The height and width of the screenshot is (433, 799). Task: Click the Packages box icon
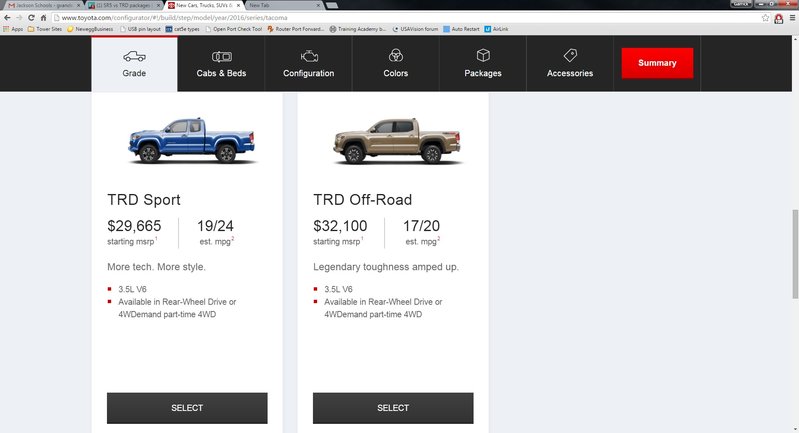tap(483, 56)
